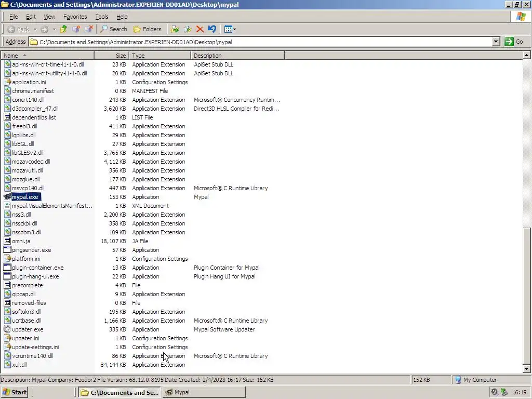Viewport: 532px width, 399px height.
Task: Click the red Delete toolbar icon
Action: click(200, 29)
